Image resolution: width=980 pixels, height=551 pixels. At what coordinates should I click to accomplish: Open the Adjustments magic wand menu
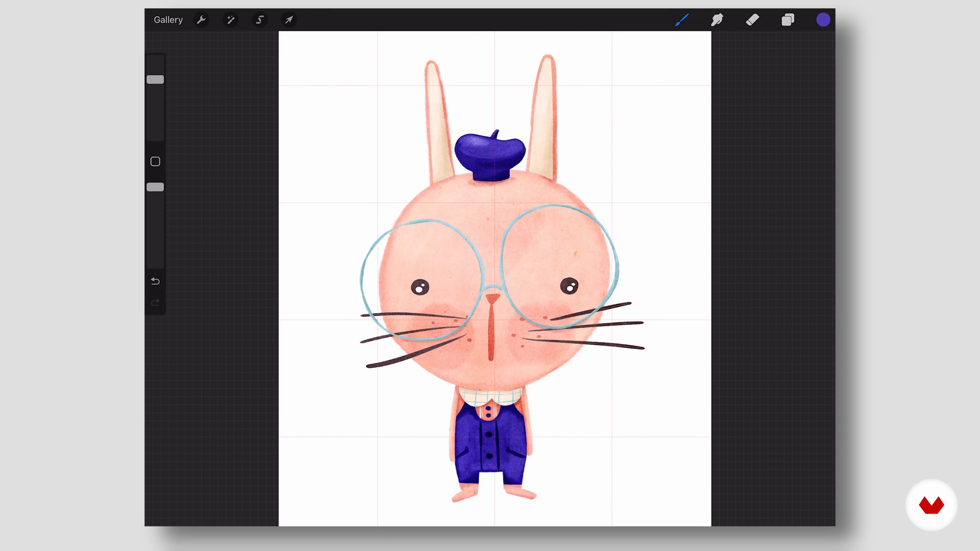[230, 20]
